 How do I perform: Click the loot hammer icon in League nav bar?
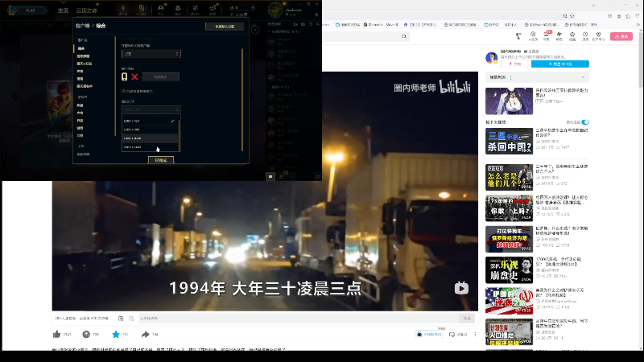point(195,9)
